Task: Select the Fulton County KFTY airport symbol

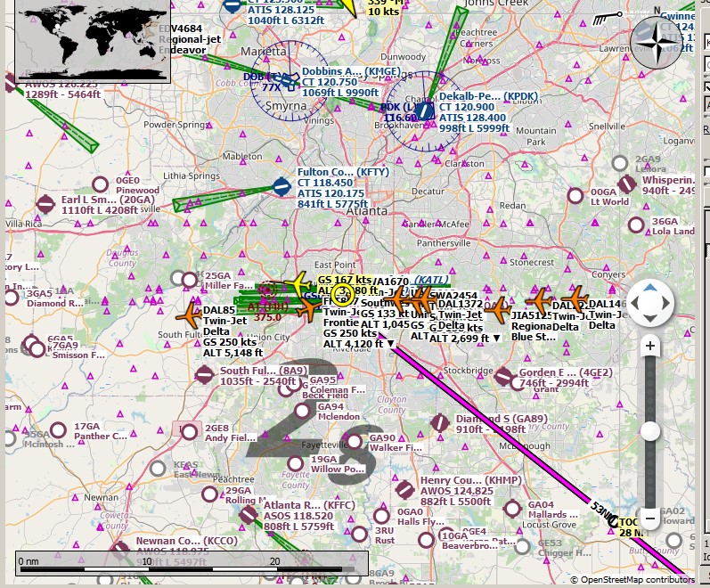Action: tap(282, 186)
